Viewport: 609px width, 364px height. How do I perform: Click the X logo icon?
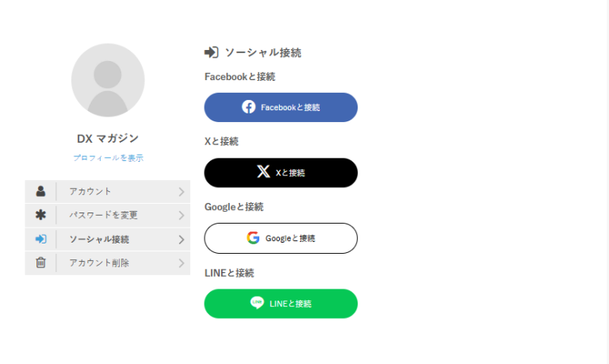[263, 172]
